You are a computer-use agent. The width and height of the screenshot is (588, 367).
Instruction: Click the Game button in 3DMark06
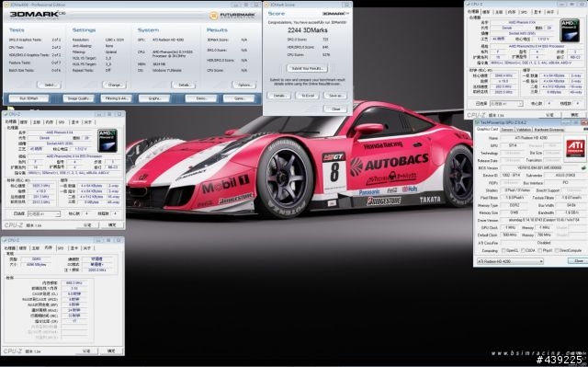tap(239, 98)
